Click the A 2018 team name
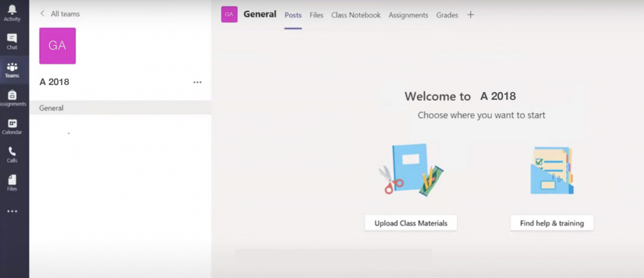Screen dimensions: 644x278 click(54, 82)
